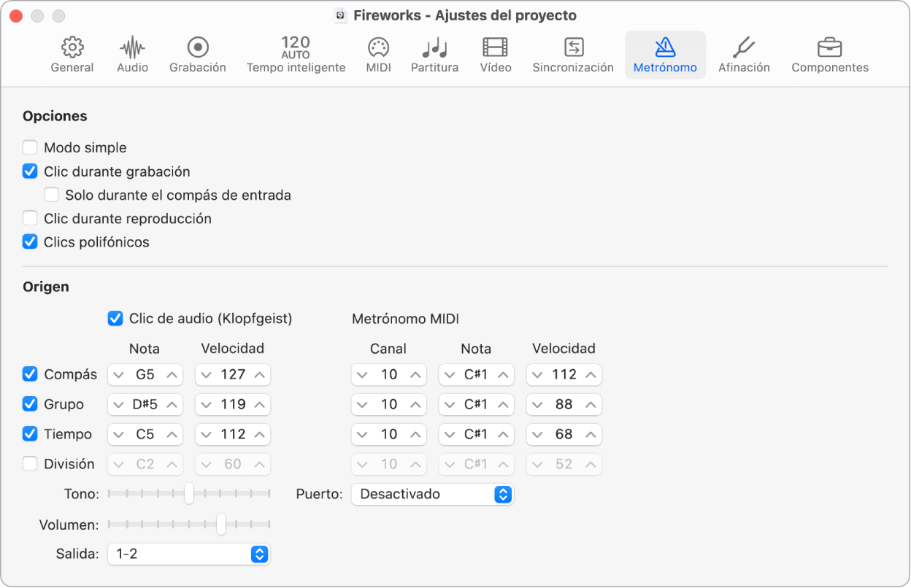911x588 pixels.
Task: Open the Afinación tuning fork pane
Action: point(744,55)
